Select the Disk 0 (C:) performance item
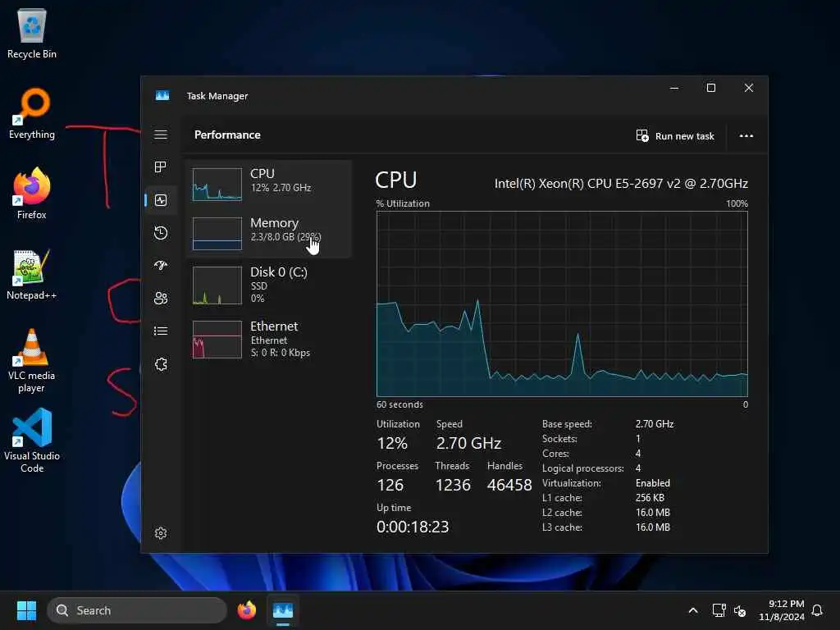Image resolution: width=840 pixels, height=630 pixels. coord(269,285)
